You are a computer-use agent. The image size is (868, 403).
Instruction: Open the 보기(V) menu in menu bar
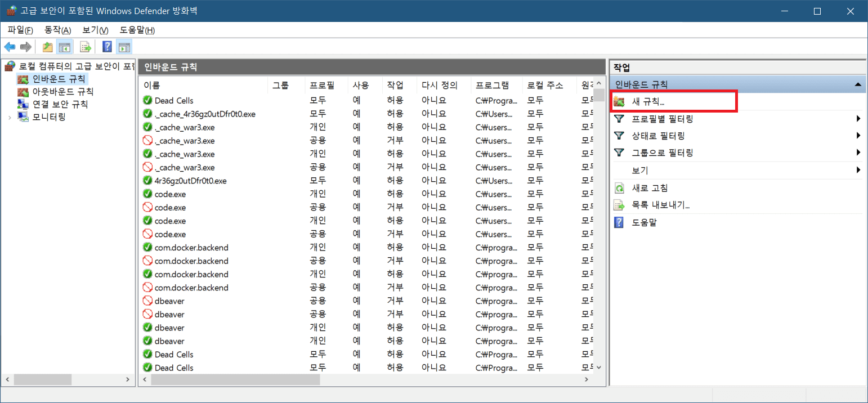95,30
